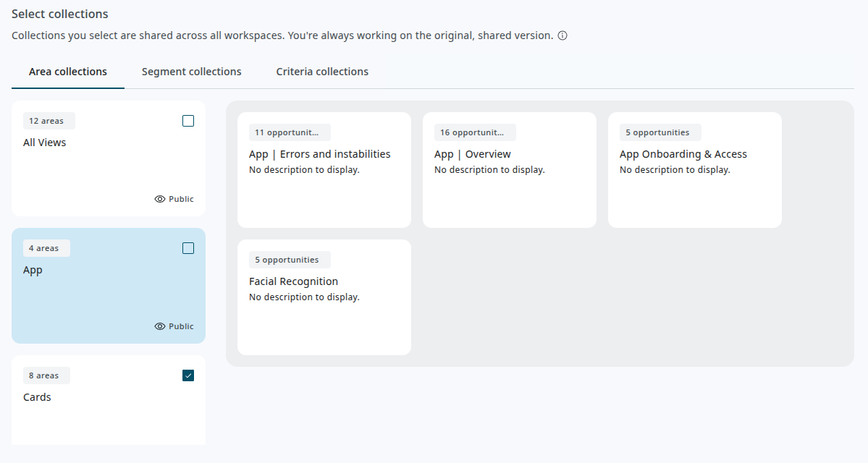This screenshot has height=463, width=868.
Task: Click the 4 areas badge on App
Action: [x=46, y=248]
